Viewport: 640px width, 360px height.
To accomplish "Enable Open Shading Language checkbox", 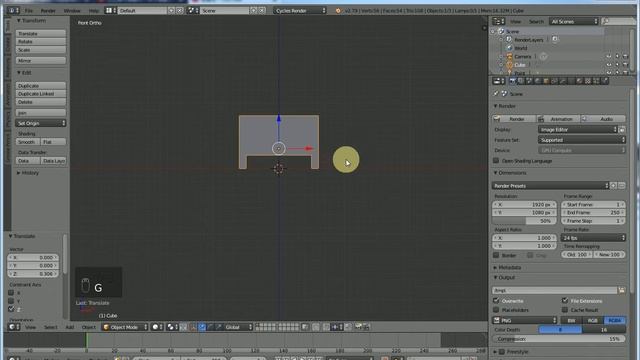I will point(496,160).
